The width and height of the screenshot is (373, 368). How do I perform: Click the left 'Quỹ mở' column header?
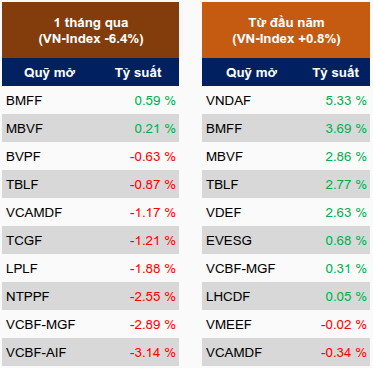coord(49,72)
